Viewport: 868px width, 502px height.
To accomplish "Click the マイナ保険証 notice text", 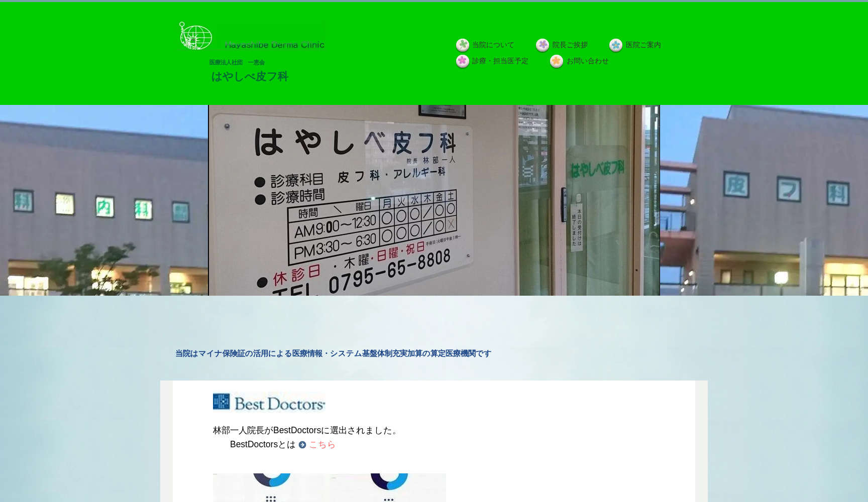I will 333,353.
